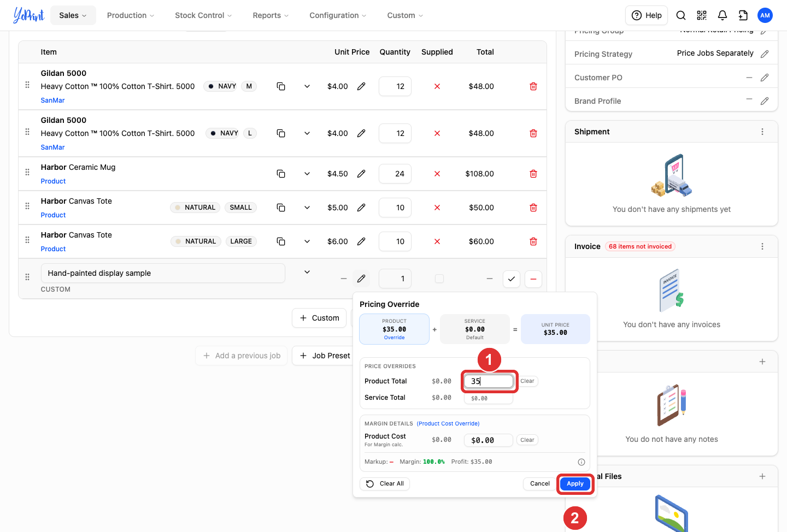
Task: Toggle supplied X for Gildan NAVY L
Action: 437,133
